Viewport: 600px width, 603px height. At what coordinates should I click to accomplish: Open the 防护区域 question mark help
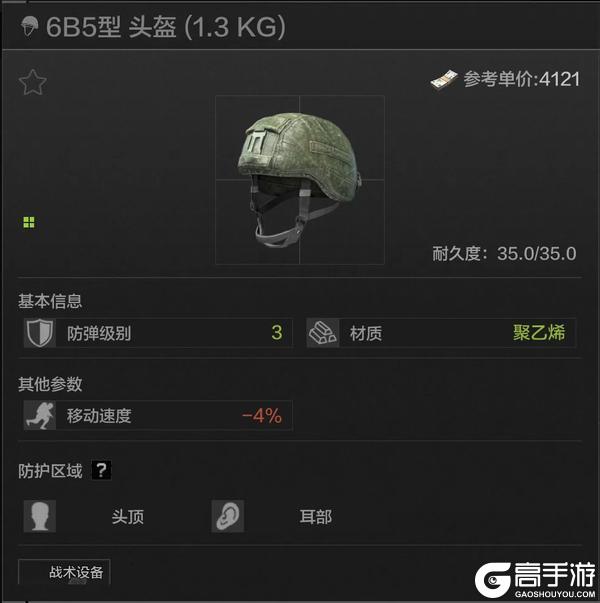[x=102, y=470]
